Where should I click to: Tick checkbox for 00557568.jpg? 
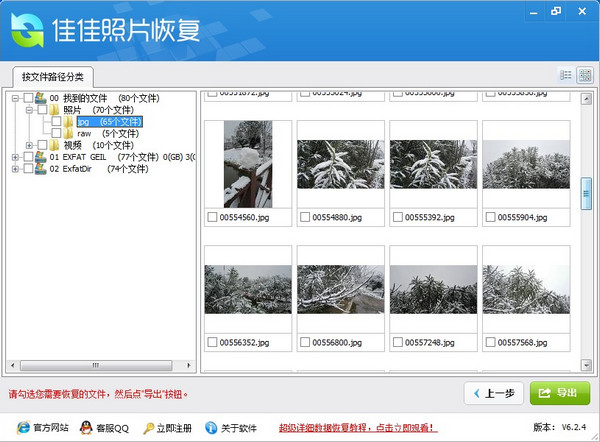click(x=490, y=342)
